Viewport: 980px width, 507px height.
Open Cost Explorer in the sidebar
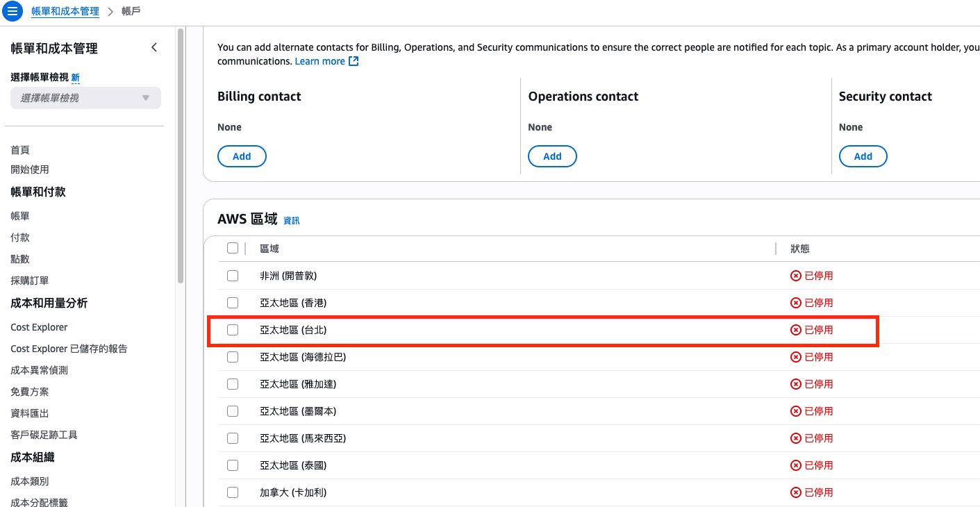click(x=39, y=327)
